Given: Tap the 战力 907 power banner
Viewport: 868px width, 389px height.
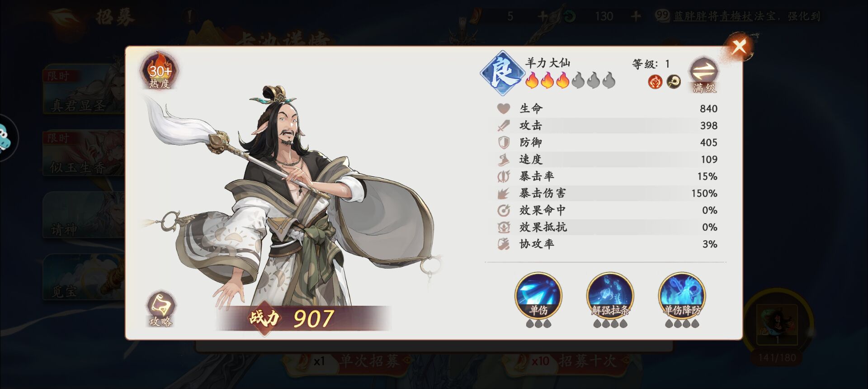Looking at the screenshot, I should coord(303,318).
